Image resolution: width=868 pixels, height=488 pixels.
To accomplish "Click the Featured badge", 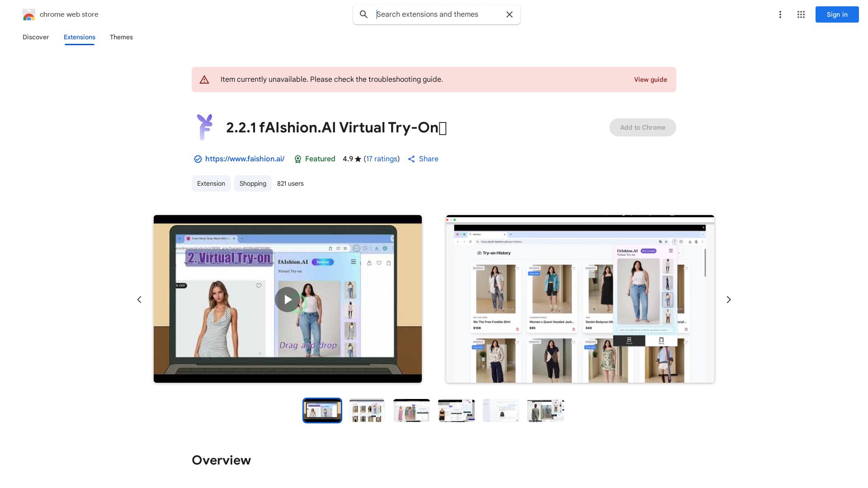I will (315, 159).
